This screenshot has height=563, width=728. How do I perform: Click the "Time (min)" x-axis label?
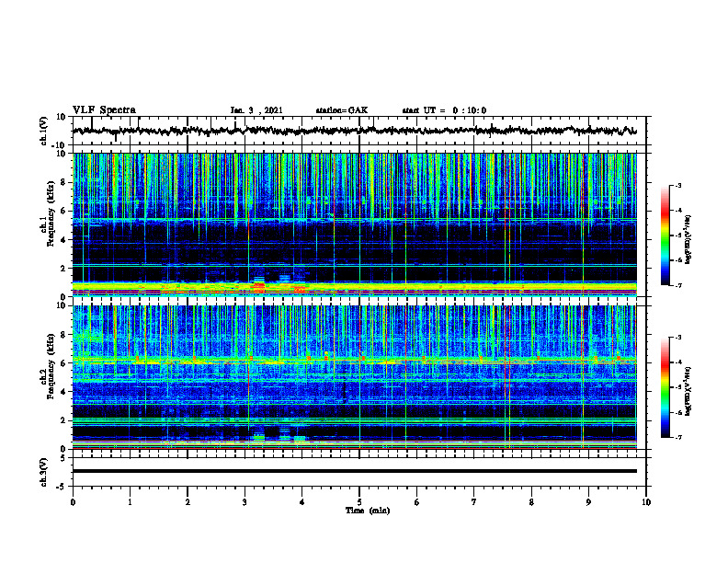[368, 511]
